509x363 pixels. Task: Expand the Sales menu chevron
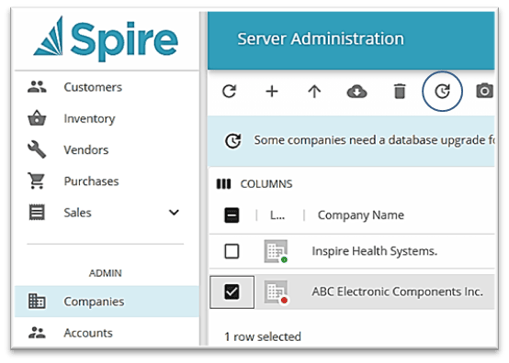pos(174,213)
